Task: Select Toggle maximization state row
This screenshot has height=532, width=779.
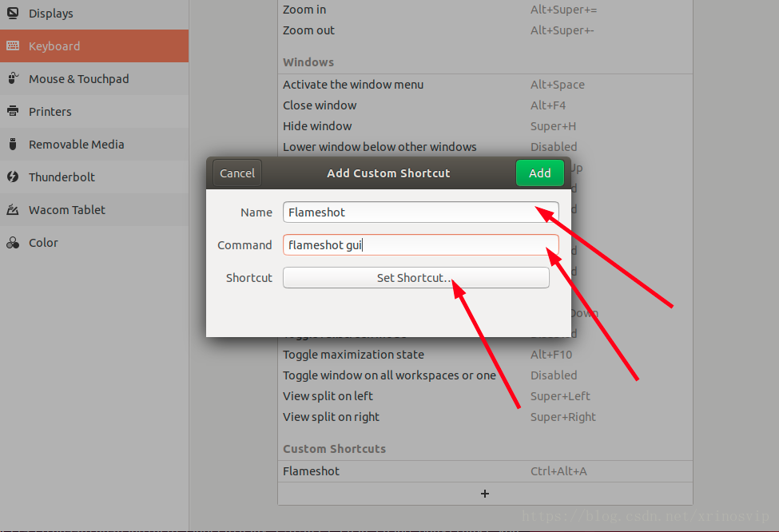Action: (x=485, y=355)
